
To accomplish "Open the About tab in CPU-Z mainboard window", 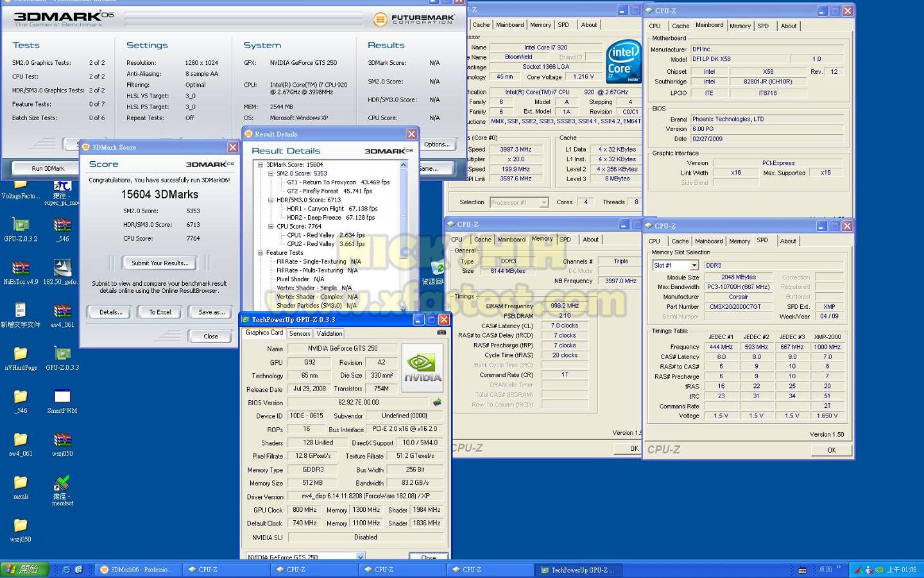I will tap(789, 26).
